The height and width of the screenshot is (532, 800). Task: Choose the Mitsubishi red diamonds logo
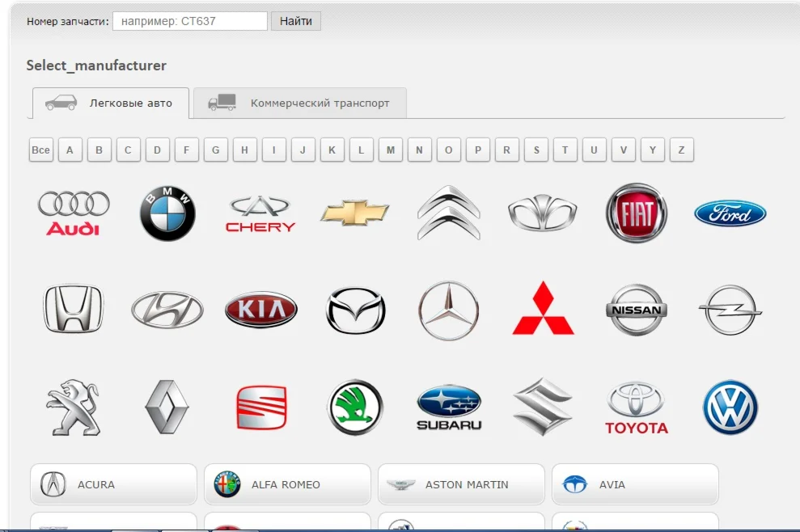coord(543,309)
